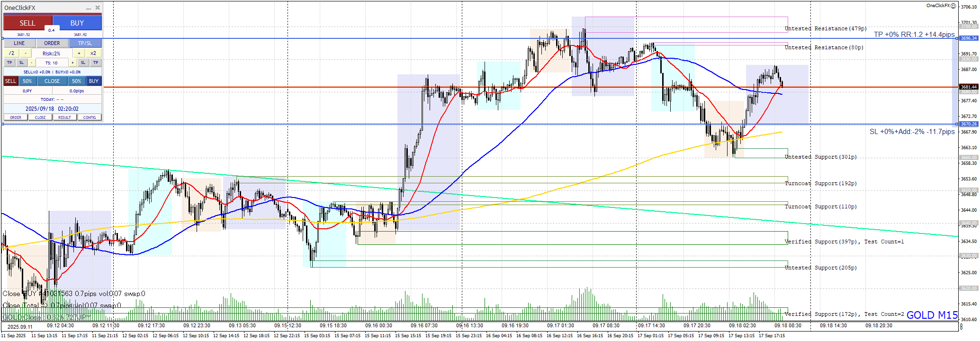
Task: Decrease trailing stop with minus beside TS: 10
Action: (32, 63)
